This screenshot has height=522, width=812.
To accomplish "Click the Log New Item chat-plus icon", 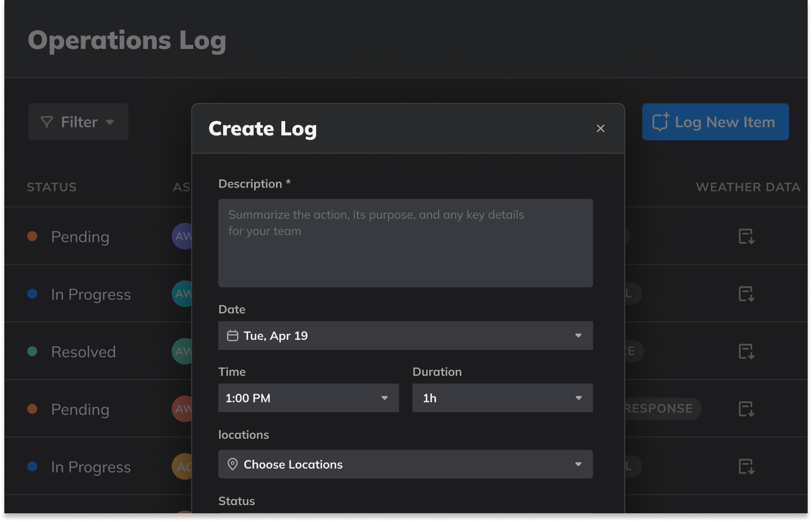I will click(x=661, y=122).
